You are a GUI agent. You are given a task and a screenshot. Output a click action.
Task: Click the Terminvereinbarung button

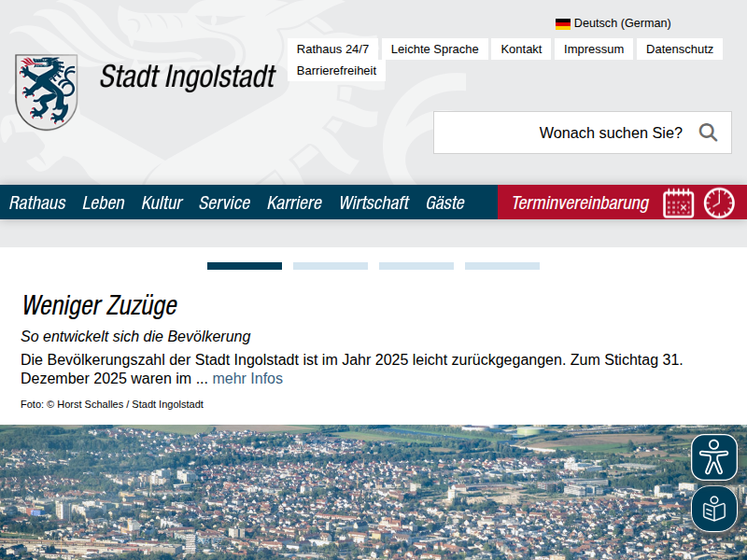click(x=580, y=203)
